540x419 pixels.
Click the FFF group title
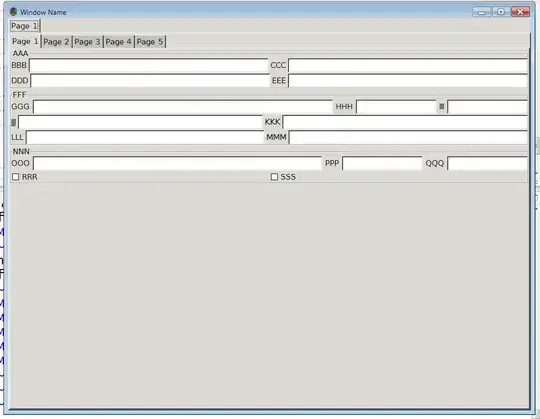19,95
